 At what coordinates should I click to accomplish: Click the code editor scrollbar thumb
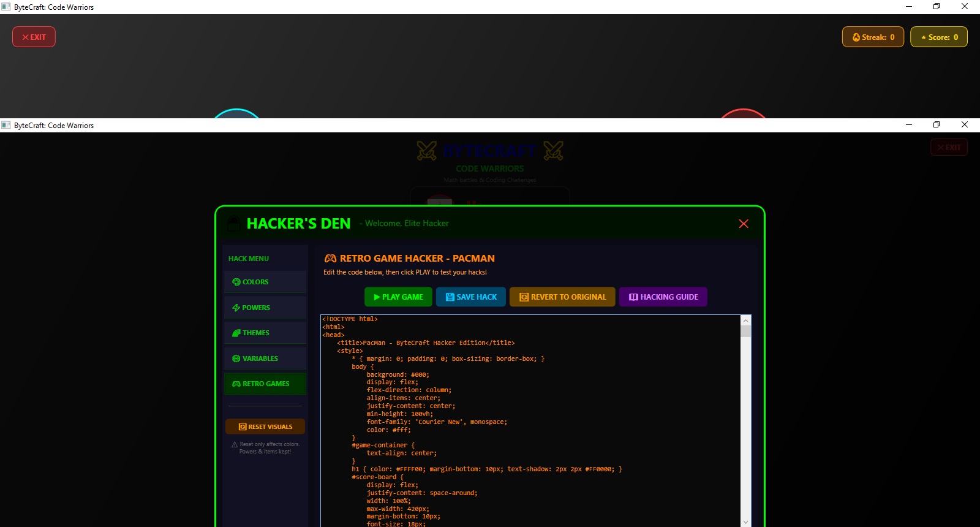(745, 332)
